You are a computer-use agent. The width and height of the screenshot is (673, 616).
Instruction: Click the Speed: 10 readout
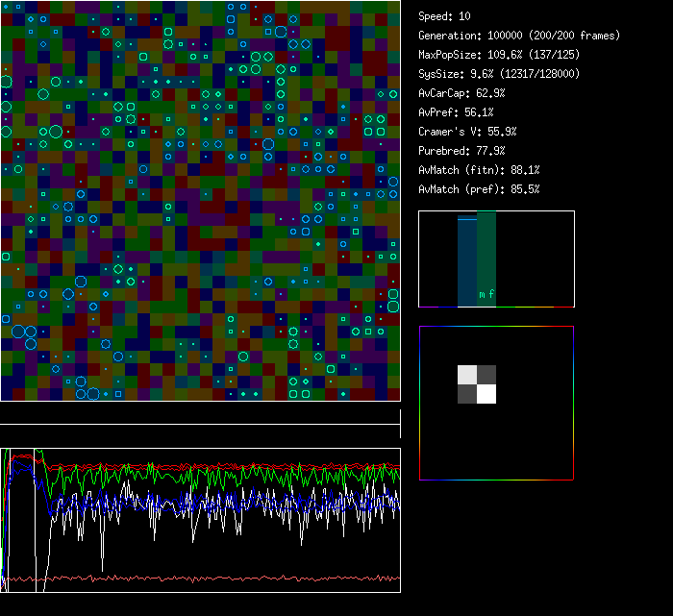pos(444,16)
